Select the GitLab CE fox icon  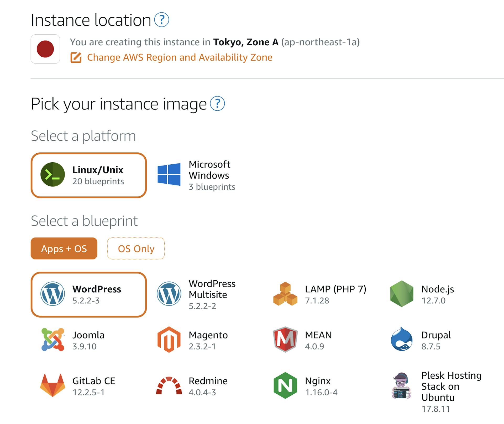pyautogui.click(x=52, y=385)
